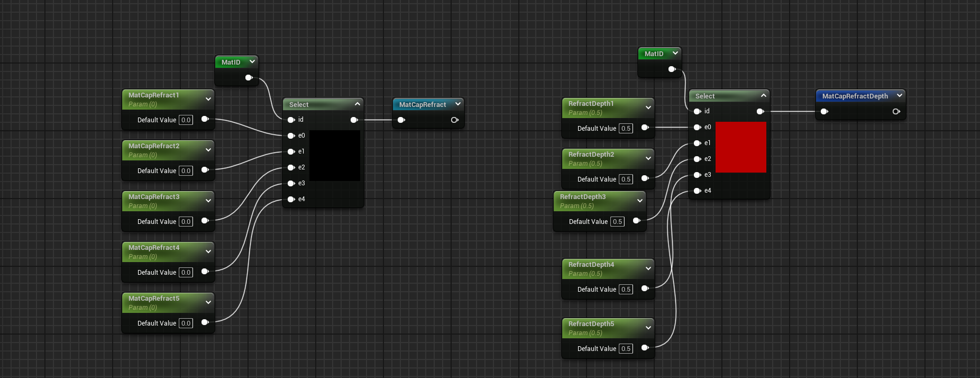Click the id input pin on left Select node
This screenshot has width=980, height=378.
click(291, 120)
